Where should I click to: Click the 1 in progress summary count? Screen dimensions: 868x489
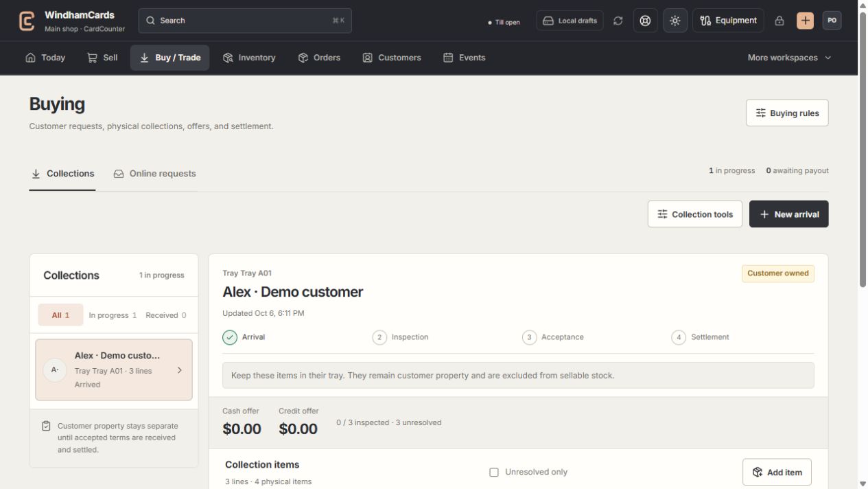pyautogui.click(x=731, y=171)
